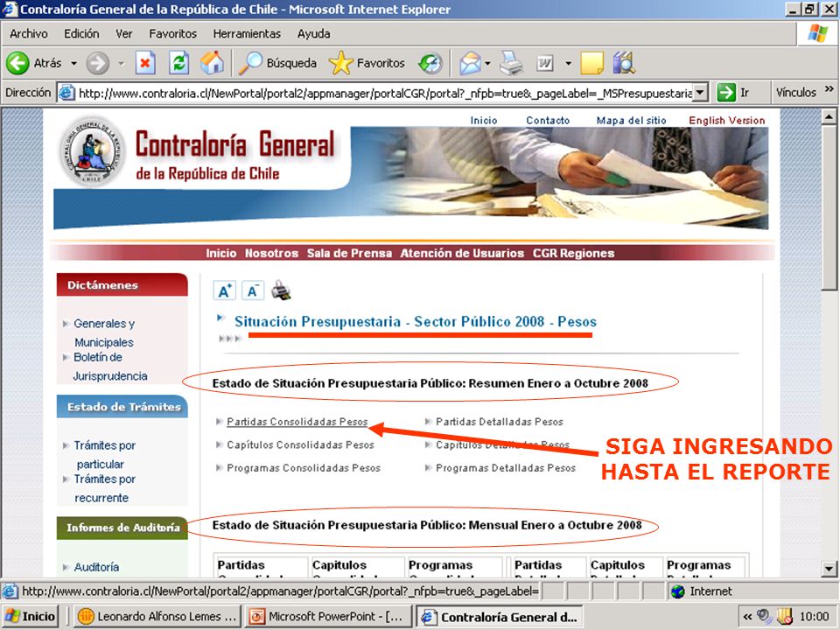Image resolution: width=840 pixels, height=630 pixels.
Task: Expand the Vínculos links chevron
Action: (829, 89)
